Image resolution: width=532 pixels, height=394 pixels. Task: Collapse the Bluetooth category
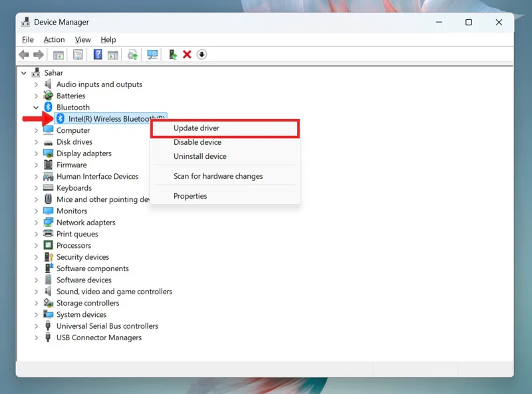pos(36,108)
